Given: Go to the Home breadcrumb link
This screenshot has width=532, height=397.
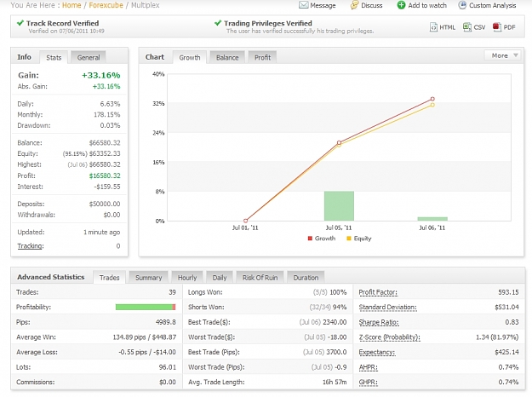Looking at the screenshot, I should [x=72, y=5].
